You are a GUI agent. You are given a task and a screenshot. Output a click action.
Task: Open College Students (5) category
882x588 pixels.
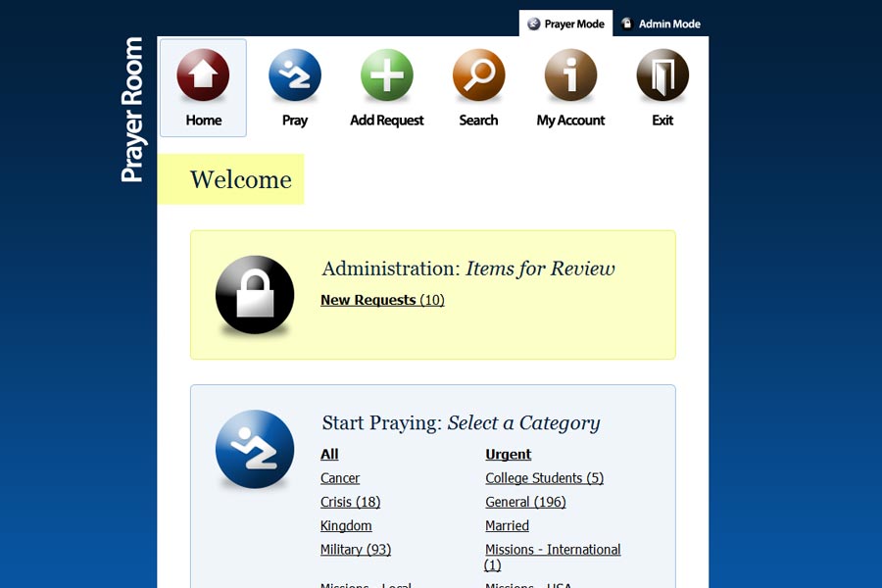545,478
